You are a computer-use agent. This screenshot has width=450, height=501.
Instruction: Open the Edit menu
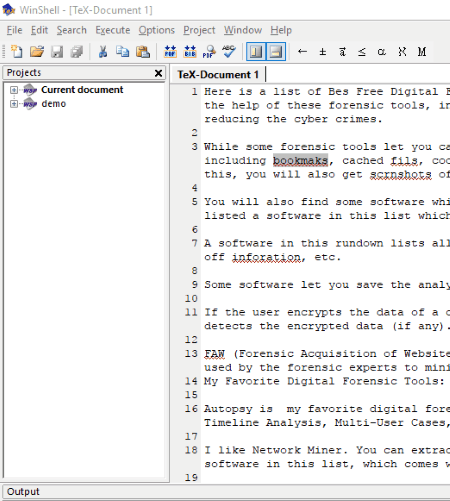[x=39, y=30]
